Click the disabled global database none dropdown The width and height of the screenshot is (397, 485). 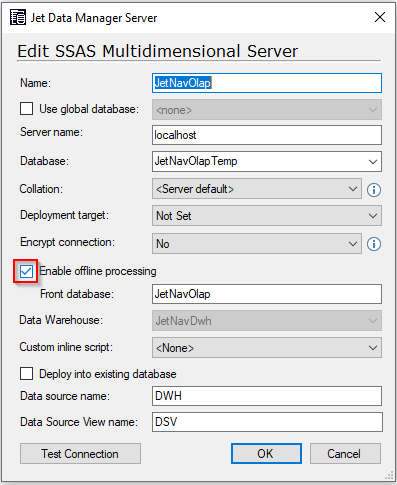pos(267,110)
